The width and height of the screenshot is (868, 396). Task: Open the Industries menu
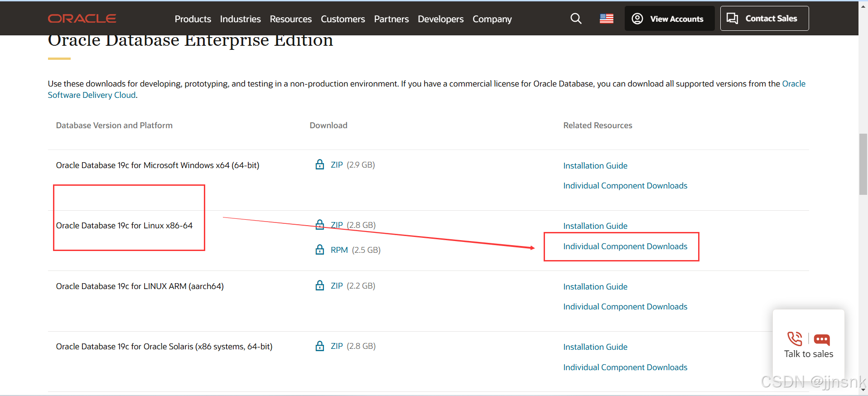point(241,19)
